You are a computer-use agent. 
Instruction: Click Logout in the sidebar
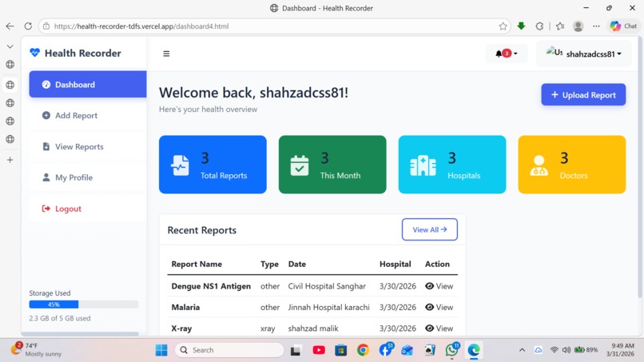click(x=87, y=209)
